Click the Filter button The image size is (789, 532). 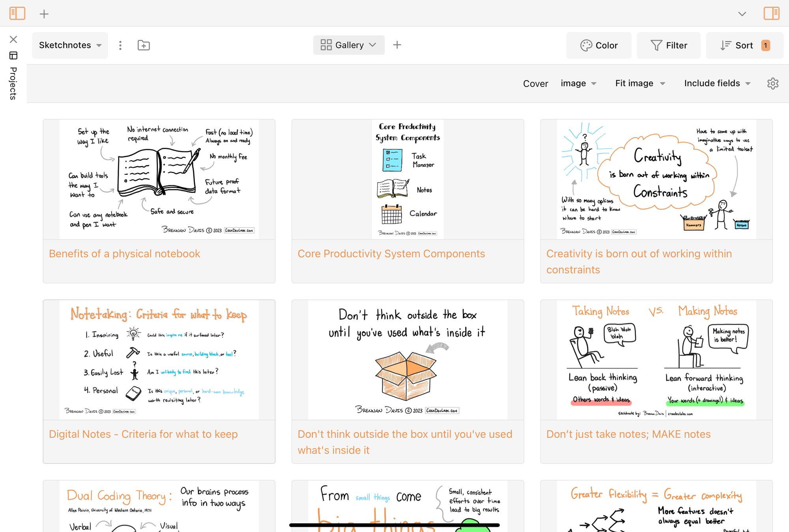click(x=669, y=45)
